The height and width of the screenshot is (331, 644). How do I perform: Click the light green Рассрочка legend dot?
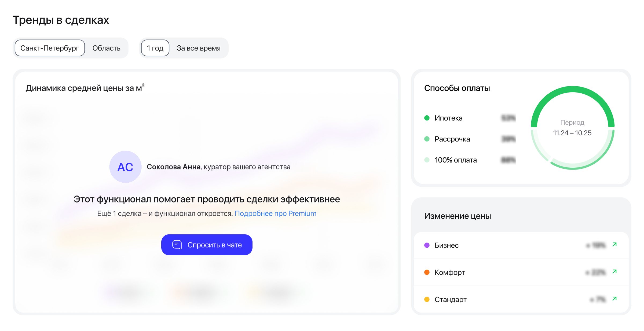click(x=427, y=139)
